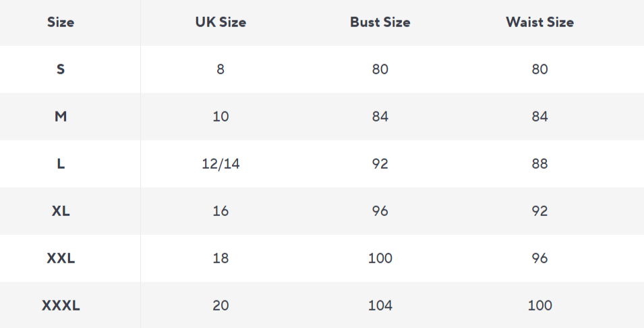Select the XL size row label
The width and height of the screenshot is (644, 328).
(61, 211)
